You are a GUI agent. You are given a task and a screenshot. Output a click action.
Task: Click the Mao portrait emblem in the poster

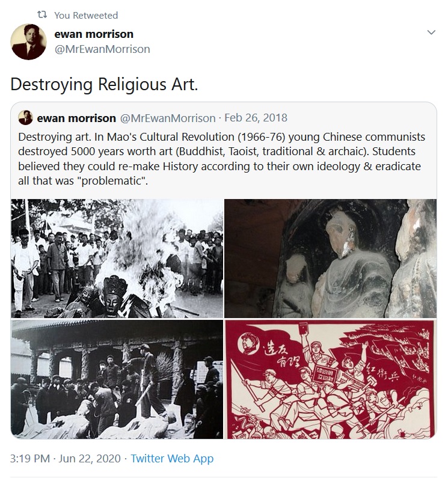(x=248, y=343)
